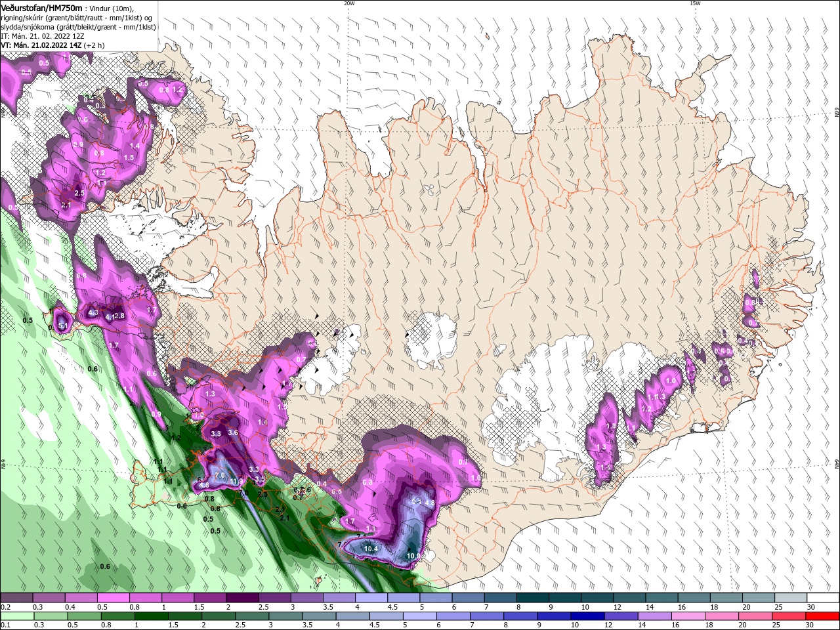Image resolution: width=840 pixels, height=630 pixels.
Task: Click the rigning/skúrir legend description line
Action: 77,18
